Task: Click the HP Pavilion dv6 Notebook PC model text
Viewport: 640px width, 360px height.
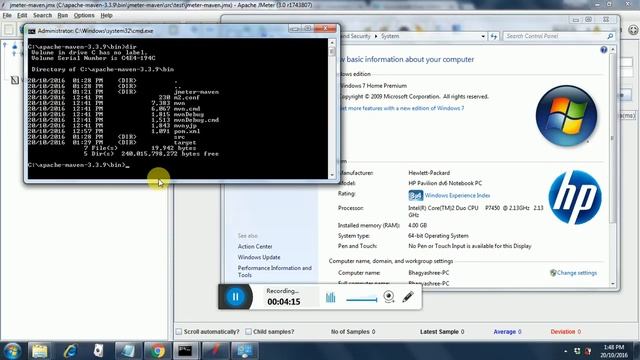Action: tap(445, 183)
